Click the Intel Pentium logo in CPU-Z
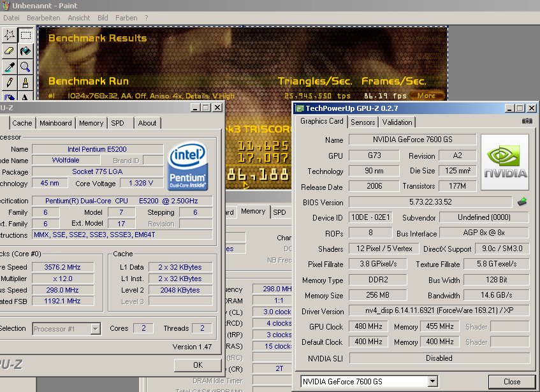Viewport: 540px width, 392px height. pos(187,166)
